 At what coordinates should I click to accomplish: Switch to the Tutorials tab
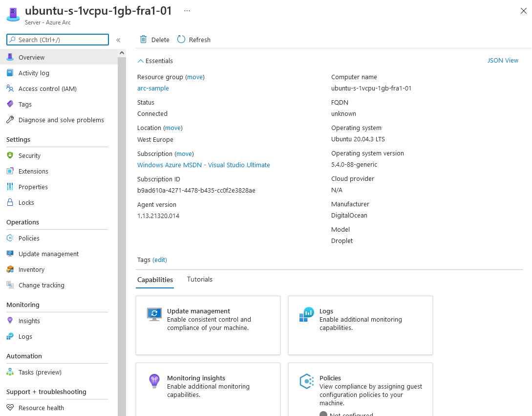199,279
